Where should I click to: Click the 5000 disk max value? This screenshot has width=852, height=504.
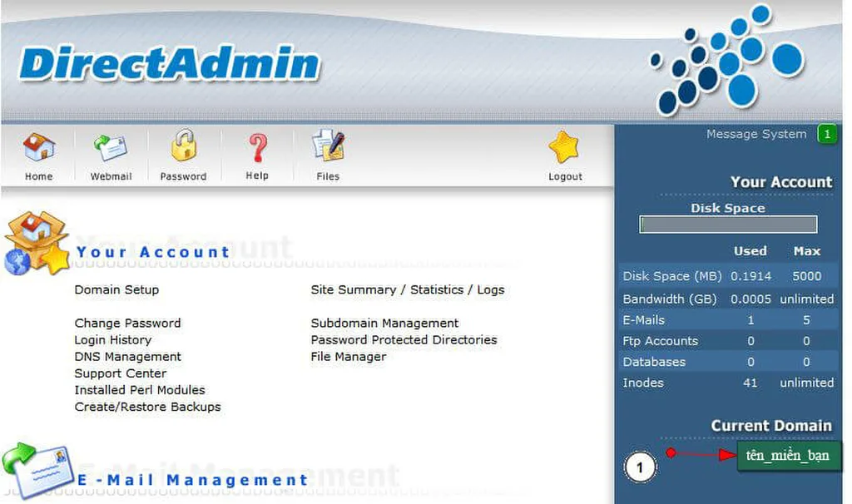pos(806,276)
